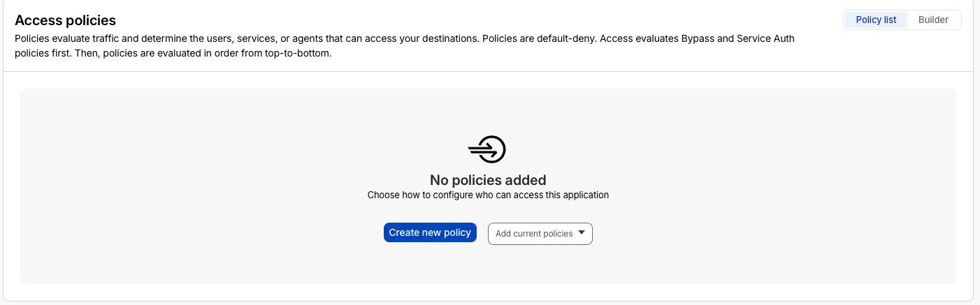Screen dimensions: 980x305
Task: Switch to the Builder view tab
Action: coord(933,20)
